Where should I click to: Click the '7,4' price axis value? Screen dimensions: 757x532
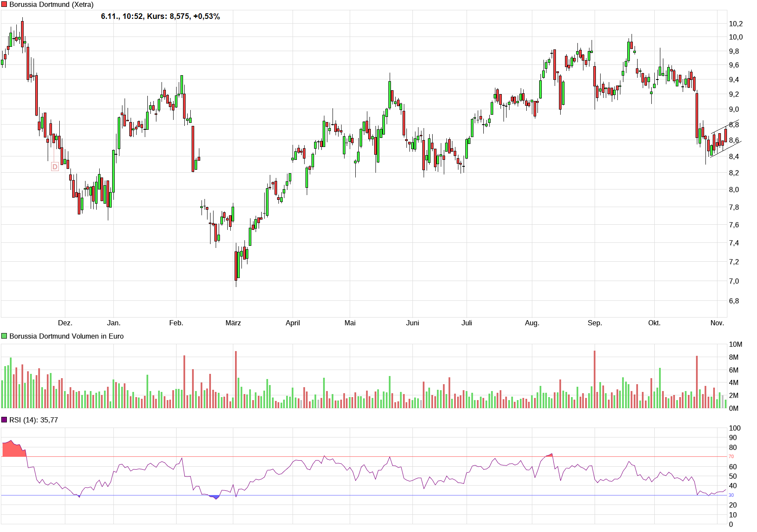(734, 243)
